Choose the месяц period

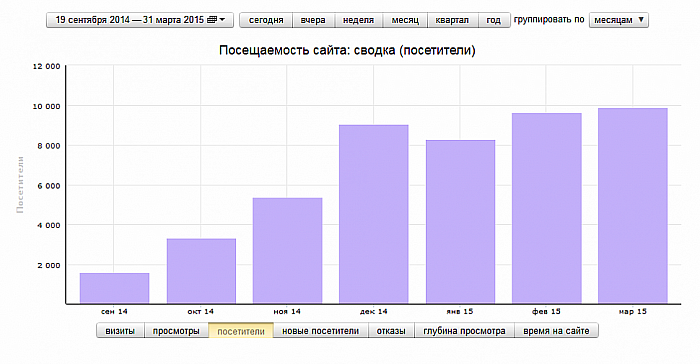click(405, 20)
